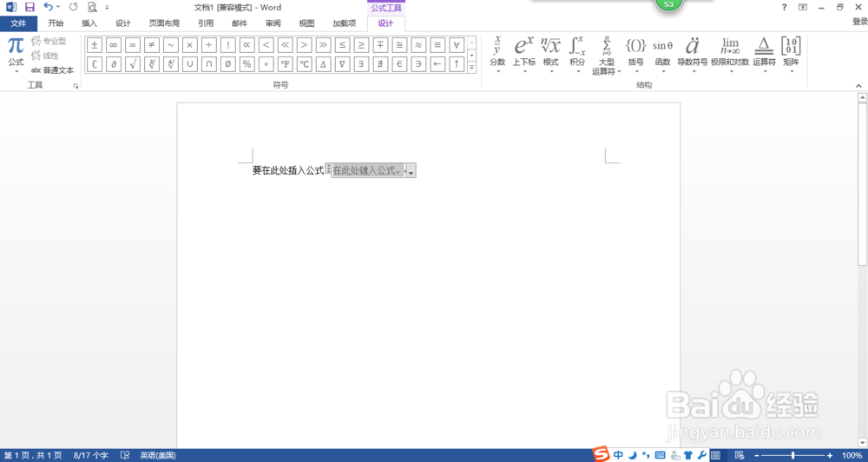
Task: Insert the approximately-equal (≈) symbol
Action: [418, 45]
